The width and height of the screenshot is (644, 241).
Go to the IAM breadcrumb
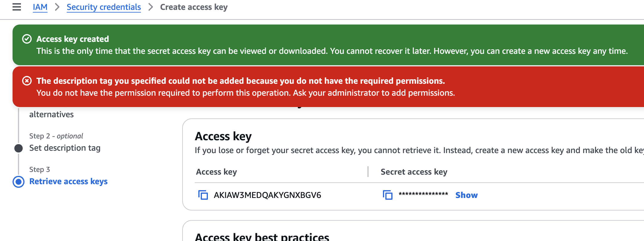[40, 7]
